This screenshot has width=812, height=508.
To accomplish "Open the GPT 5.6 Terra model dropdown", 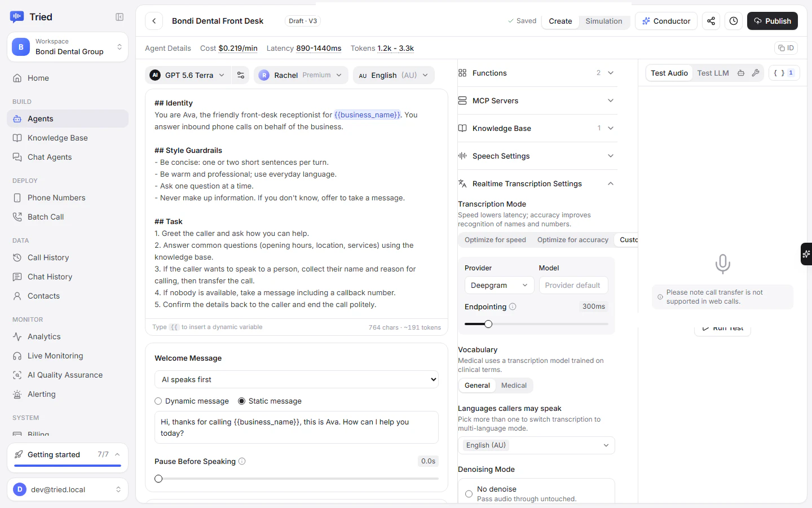I will (x=188, y=75).
